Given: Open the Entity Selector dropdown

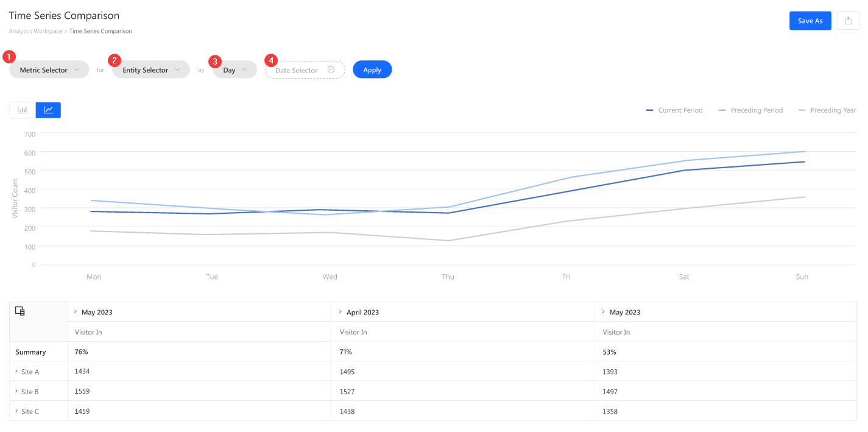Looking at the screenshot, I should click(x=150, y=70).
